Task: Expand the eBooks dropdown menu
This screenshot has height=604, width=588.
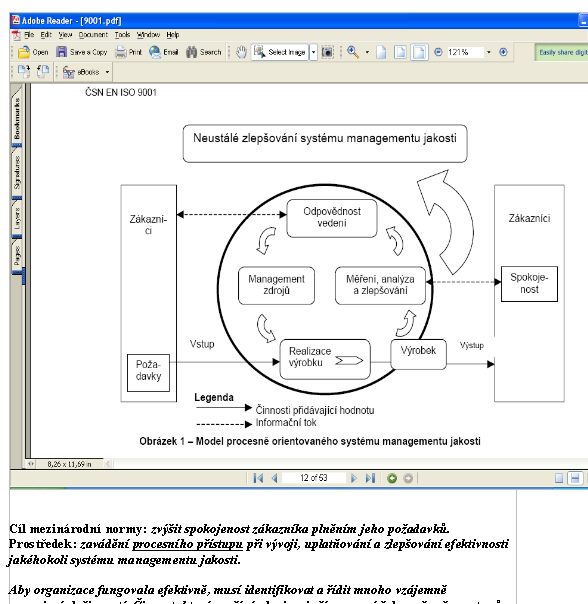Action: (x=108, y=72)
